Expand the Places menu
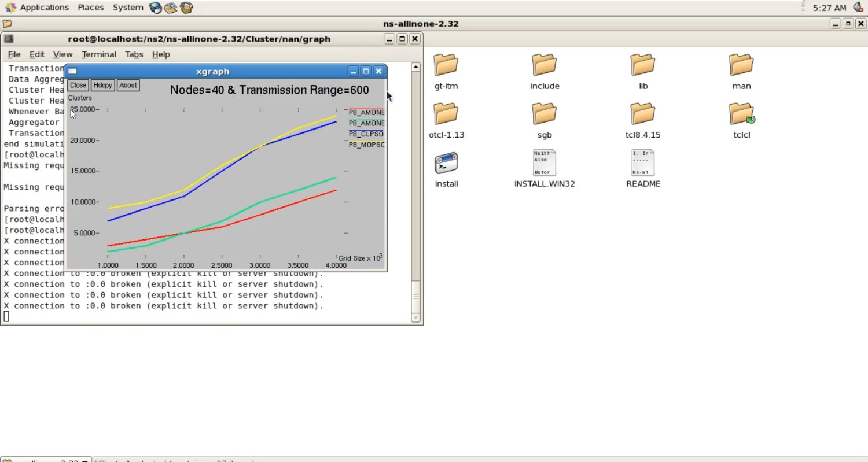This screenshot has width=868, height=462. coord(91,8)
